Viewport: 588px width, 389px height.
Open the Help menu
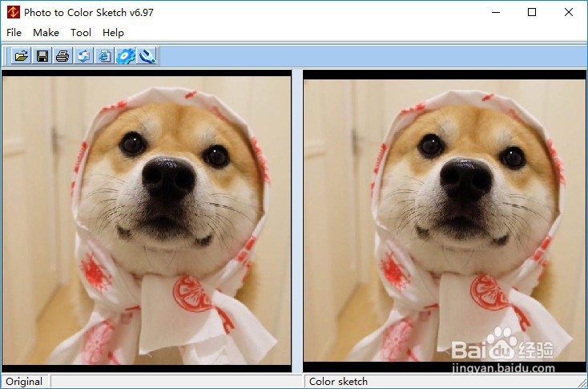(113, 33)
